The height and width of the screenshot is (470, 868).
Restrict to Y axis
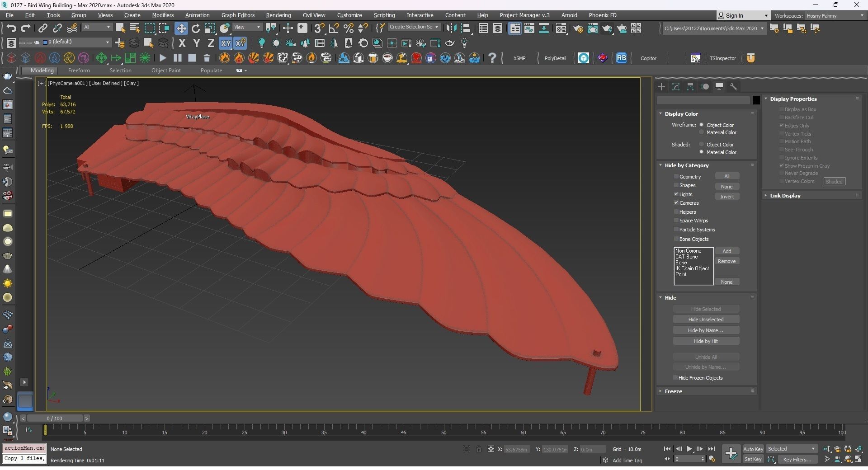[x=196, y=43]
